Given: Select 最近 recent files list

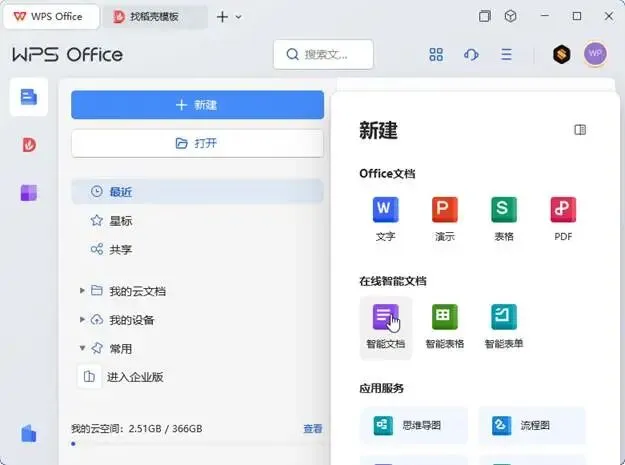Looking at the screenshot, I should tap(197, 192).
